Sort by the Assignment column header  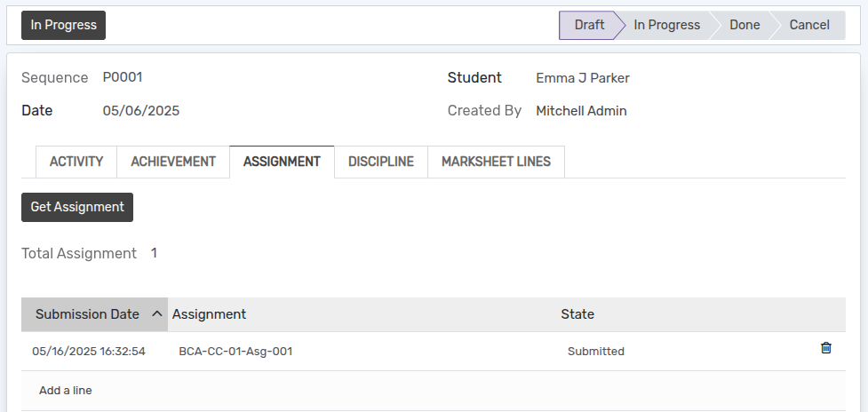[210, 314]
